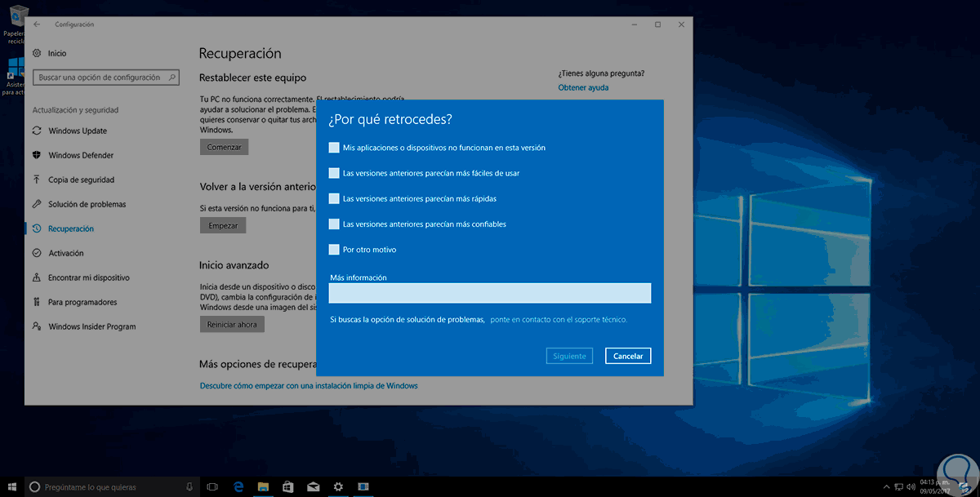The image size is (980, 497).
Task: Click the Windows Update refresh icon
Action: 37,131
